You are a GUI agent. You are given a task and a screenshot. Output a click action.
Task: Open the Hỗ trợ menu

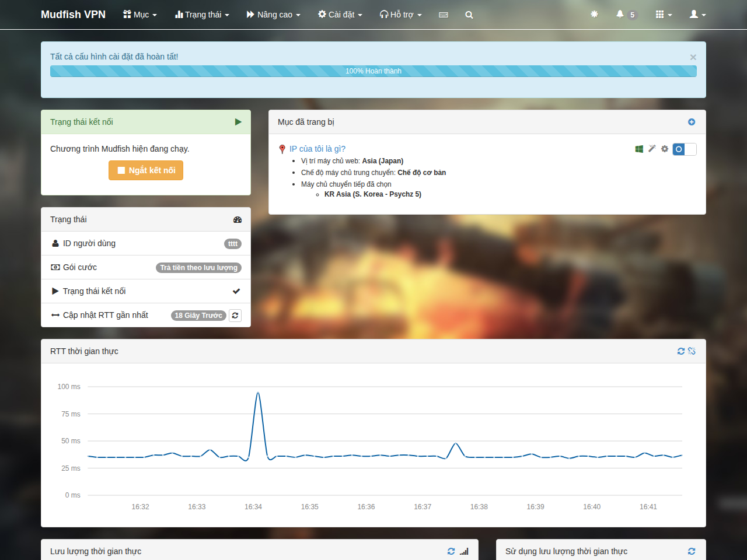(400, 15)
